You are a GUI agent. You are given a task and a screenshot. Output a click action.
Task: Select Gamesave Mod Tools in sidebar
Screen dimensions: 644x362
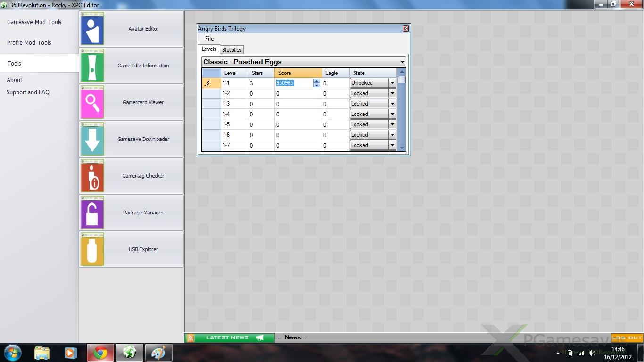coord(34,22)
